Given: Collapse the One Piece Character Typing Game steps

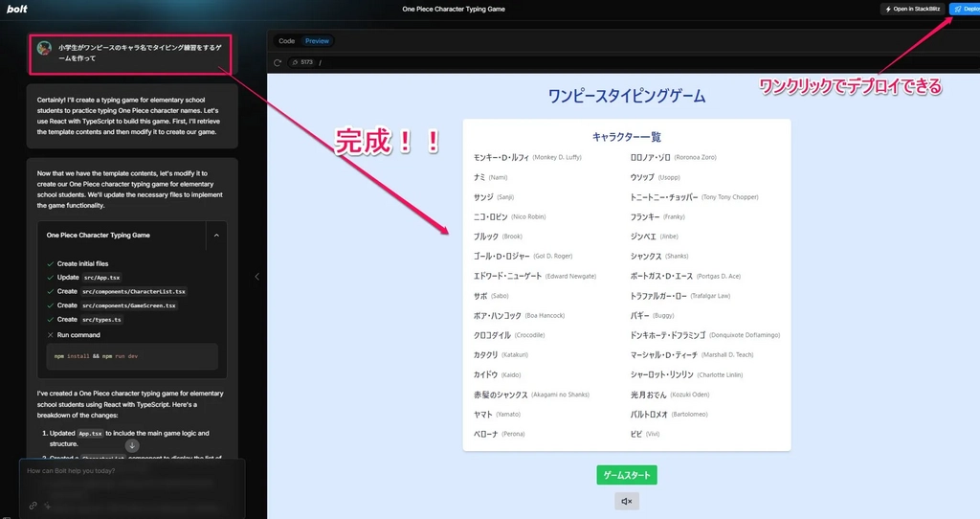Looking at the screenshot, I should point(216,236).
